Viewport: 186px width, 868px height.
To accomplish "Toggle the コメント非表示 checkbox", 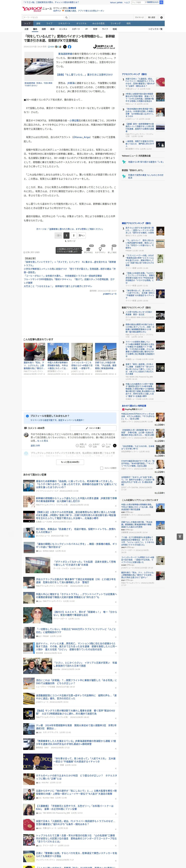I will click(102, 468).
